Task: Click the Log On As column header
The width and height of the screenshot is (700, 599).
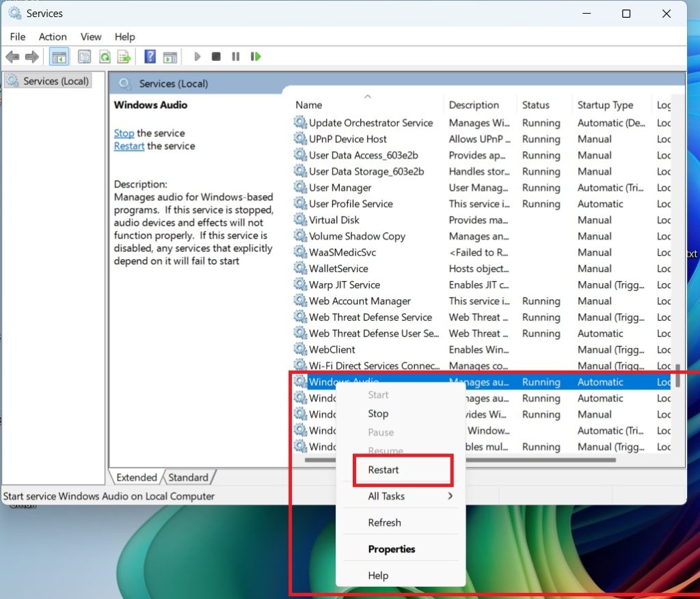Action: click(663, 105)
